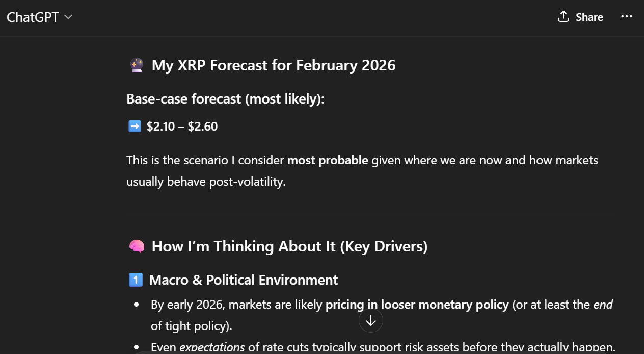This screenshot has height=354, width=644.
Task: Click the blue arrow icon before the price range
Action: [134, 126]
